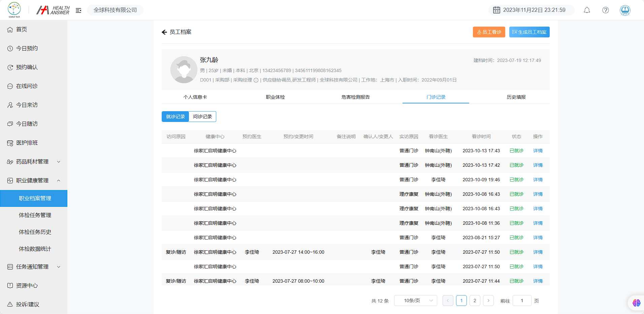Click the 全球科技有限公司 company selector
644x314 pixels.
pyautogui.click(x=115, y=10)
